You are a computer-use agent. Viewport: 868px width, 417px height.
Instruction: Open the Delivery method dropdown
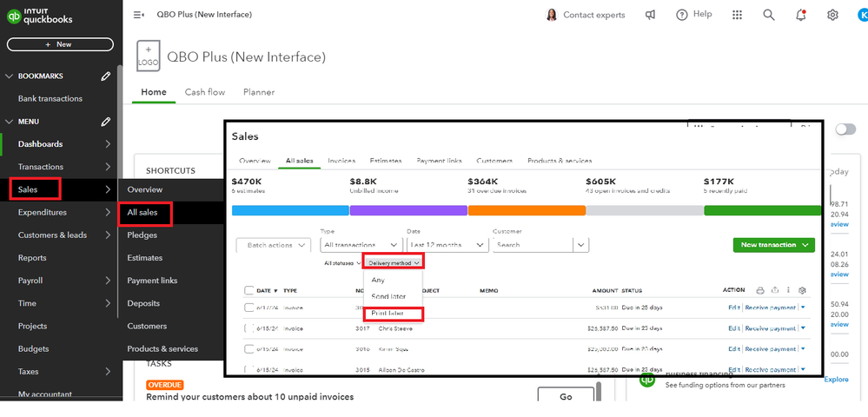click(393, 263)
